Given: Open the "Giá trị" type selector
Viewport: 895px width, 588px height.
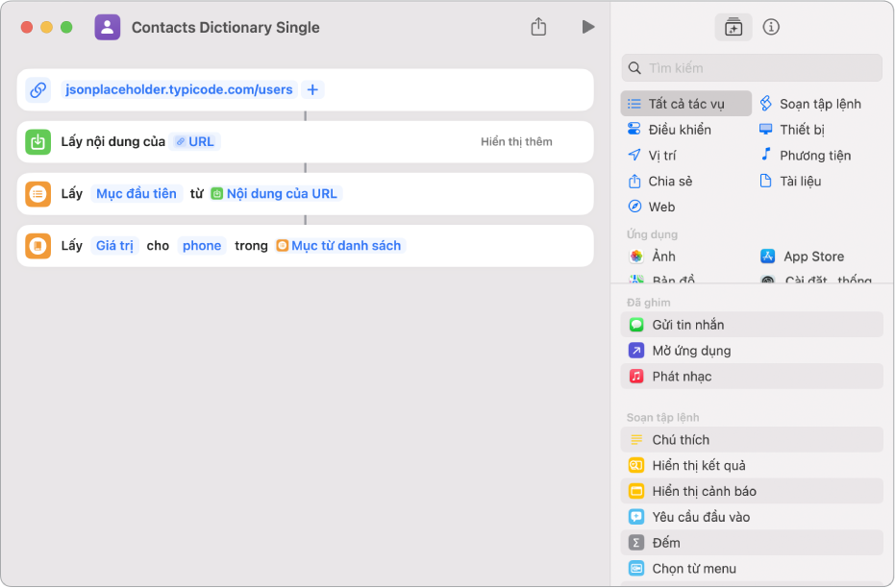Looking at the screenshot, I should [114, 245].
